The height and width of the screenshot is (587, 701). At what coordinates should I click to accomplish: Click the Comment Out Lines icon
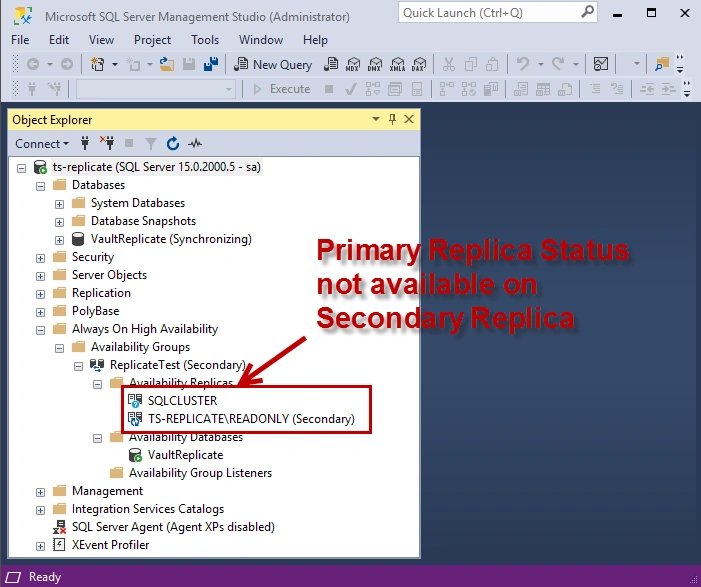tap(595, 89)
